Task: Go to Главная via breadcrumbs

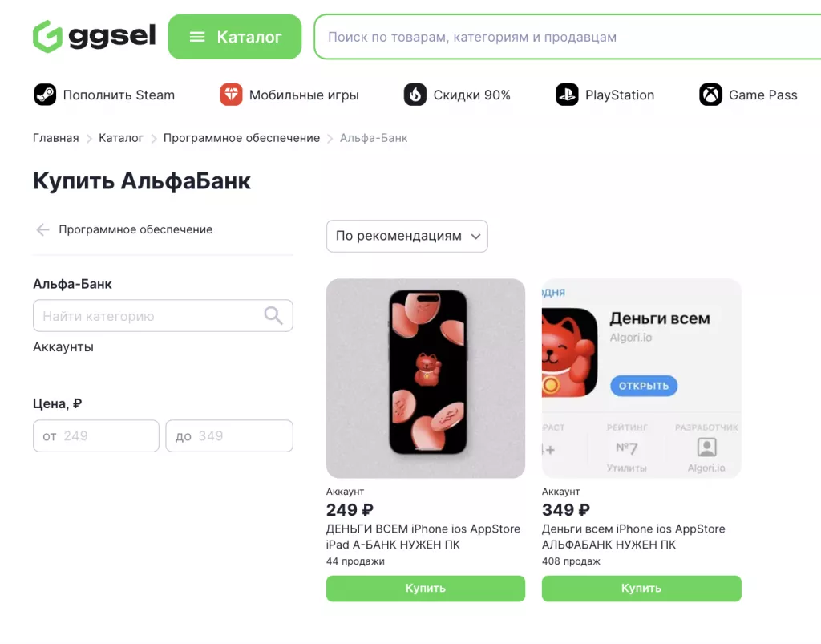Action: tap(55, 137)
